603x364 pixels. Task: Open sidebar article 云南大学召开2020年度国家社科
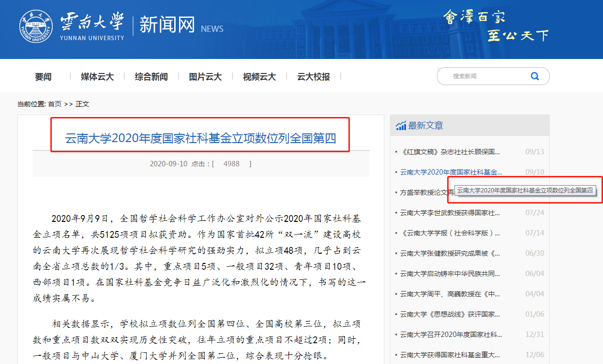click(x=451, y=335)
